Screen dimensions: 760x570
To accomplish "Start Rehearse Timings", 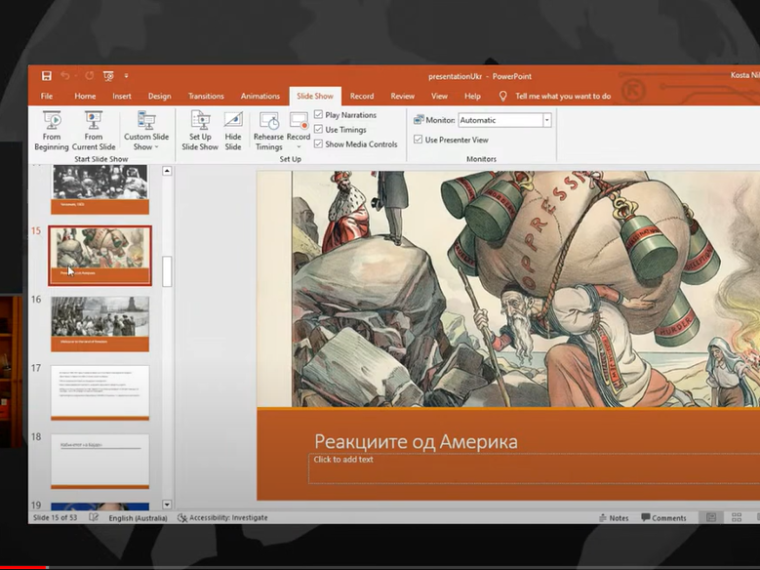I will (x=269, y=130).
